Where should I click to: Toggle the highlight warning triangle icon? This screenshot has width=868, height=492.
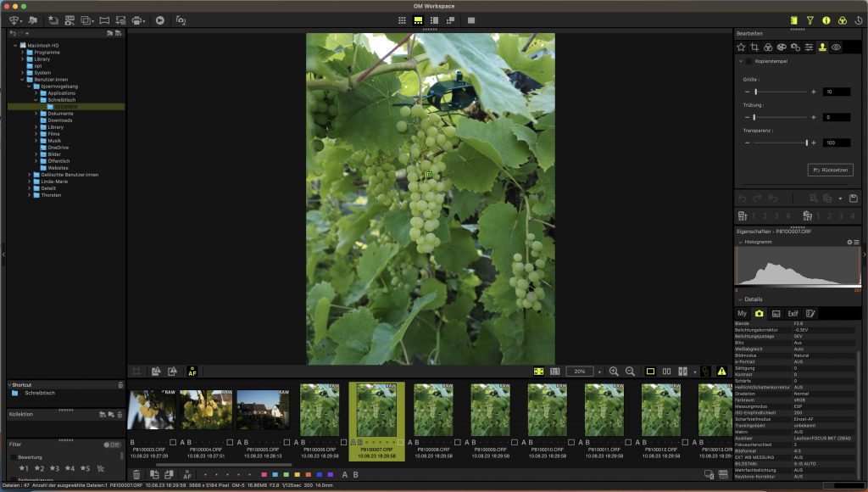(721, 371)
